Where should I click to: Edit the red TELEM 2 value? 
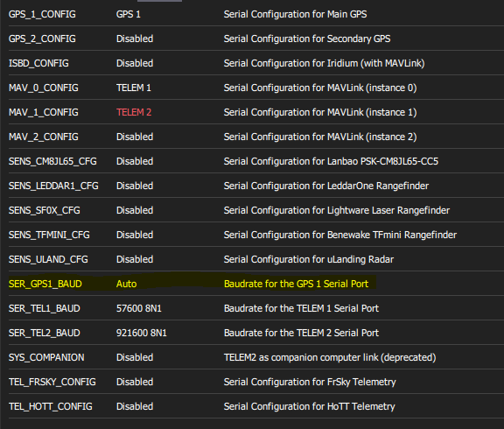tap(134, 112)
